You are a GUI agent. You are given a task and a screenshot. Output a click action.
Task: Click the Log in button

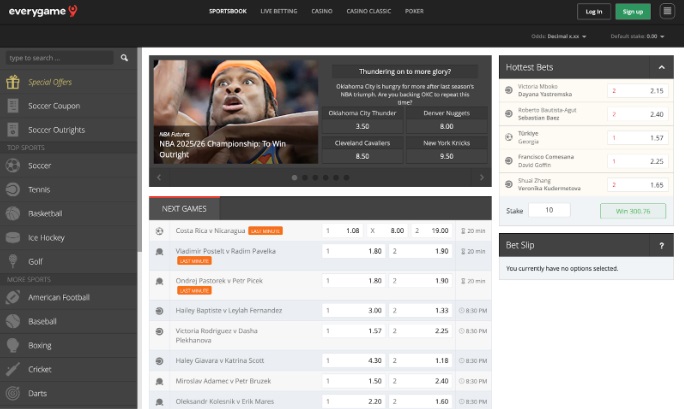593,11
